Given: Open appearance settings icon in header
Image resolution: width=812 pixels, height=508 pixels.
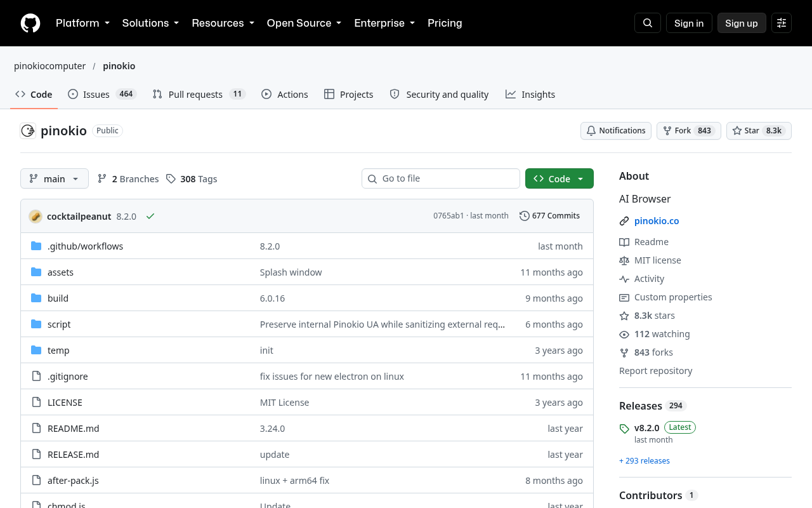Looking at the screenshot, I should (x=782, y=23).
